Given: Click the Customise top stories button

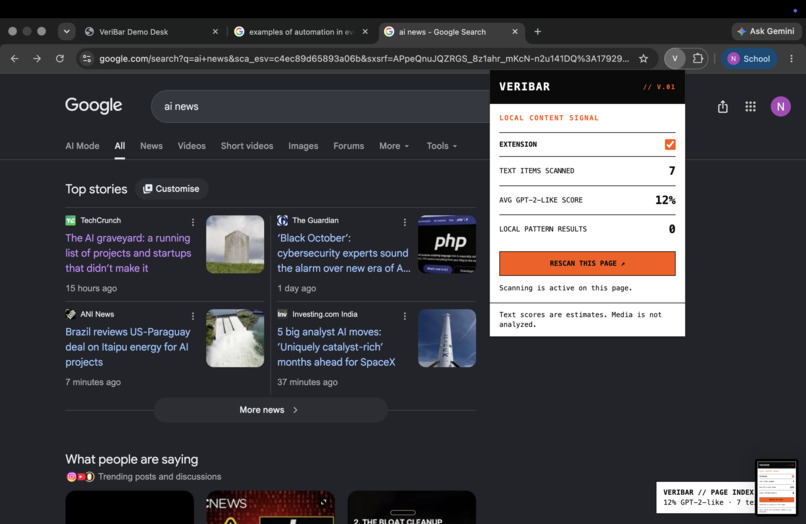Looking at the screenshot, I should pos(171,189).
